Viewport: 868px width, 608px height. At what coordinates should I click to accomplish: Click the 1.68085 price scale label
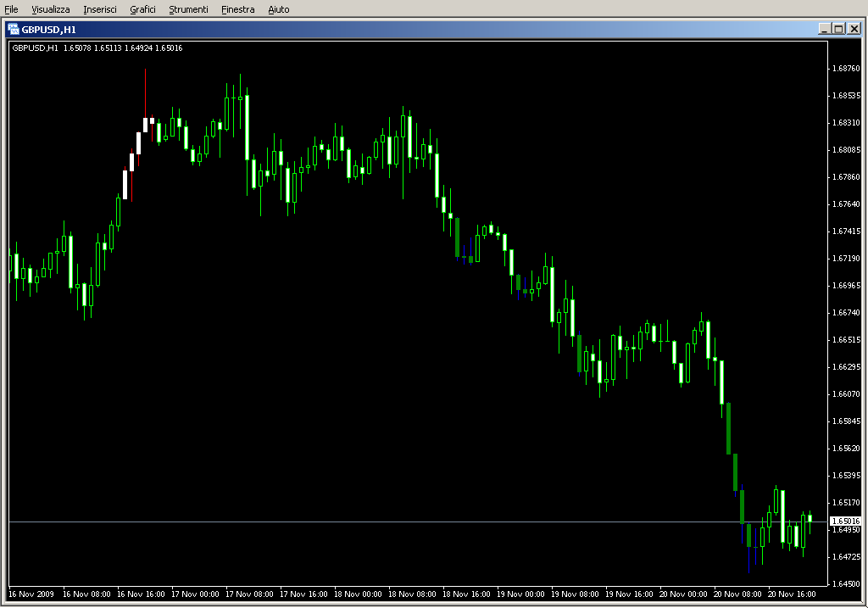(x=847, y=150)
